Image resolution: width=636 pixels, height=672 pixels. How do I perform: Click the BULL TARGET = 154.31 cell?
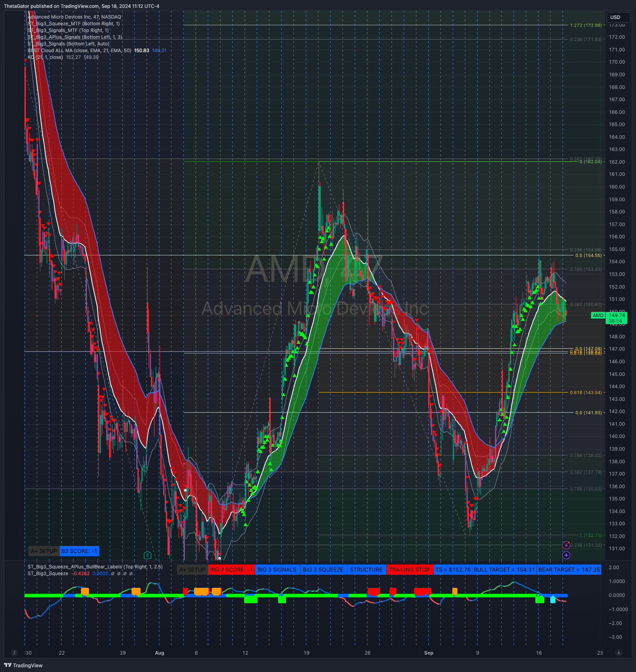tap(504, 570)
